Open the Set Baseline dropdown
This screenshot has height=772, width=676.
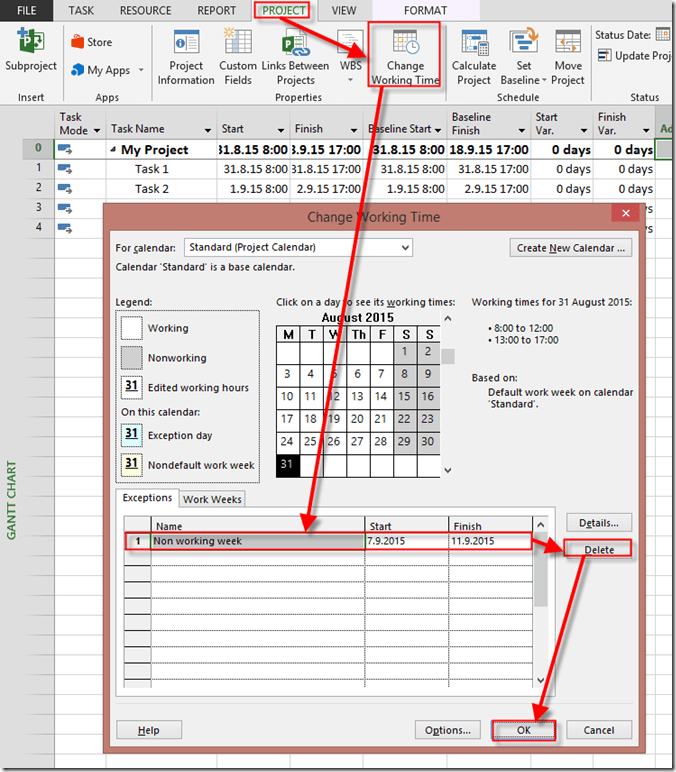(x=544, y=80)
